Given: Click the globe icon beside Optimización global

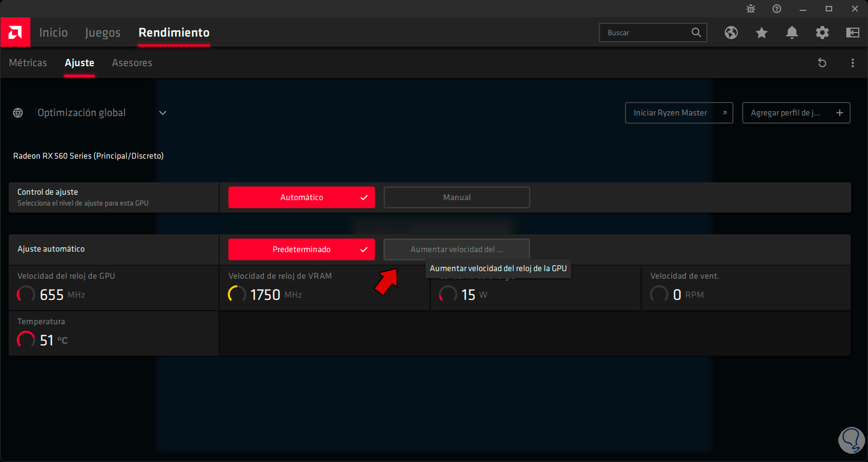Looking at the screenshot, I should [x=18, y=113].
